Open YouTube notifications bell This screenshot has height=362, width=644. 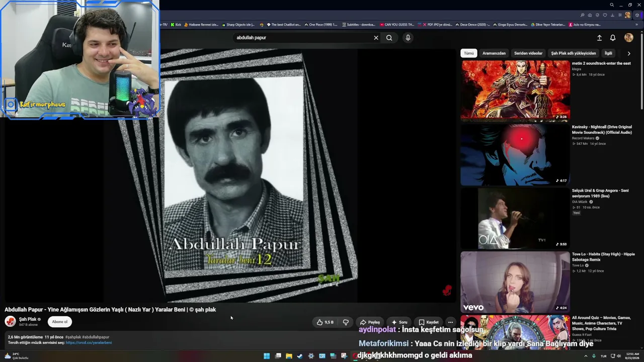pos(613,38)
